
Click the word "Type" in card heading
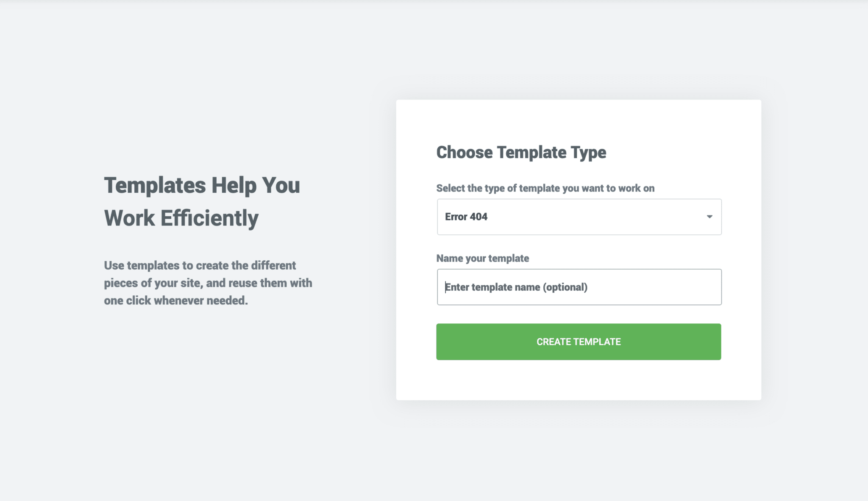[588, 152]
